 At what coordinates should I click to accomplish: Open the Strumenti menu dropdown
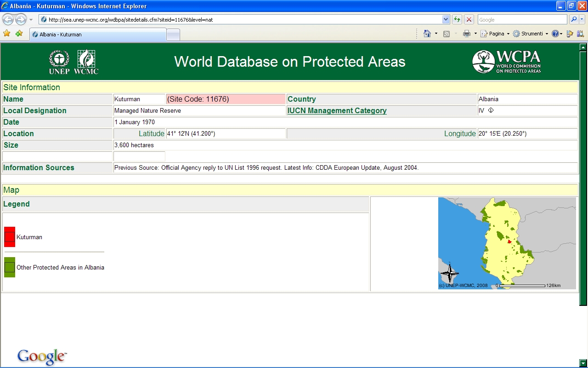[x=531, y=34]
